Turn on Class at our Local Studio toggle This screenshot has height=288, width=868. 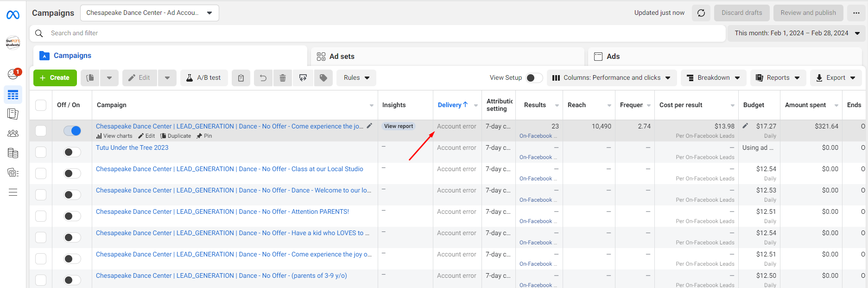[x=72, y=173]
